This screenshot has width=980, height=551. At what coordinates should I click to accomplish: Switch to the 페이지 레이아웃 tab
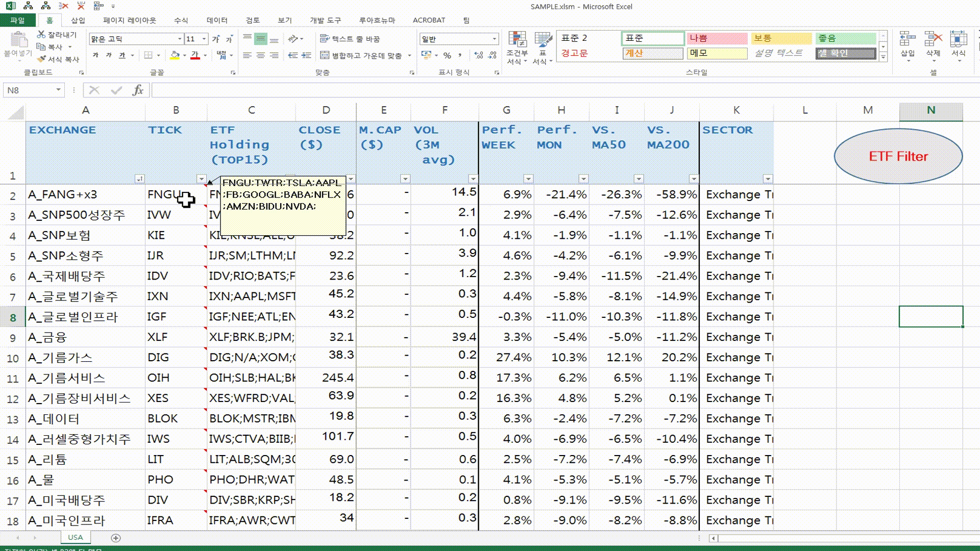click(130, 20)
